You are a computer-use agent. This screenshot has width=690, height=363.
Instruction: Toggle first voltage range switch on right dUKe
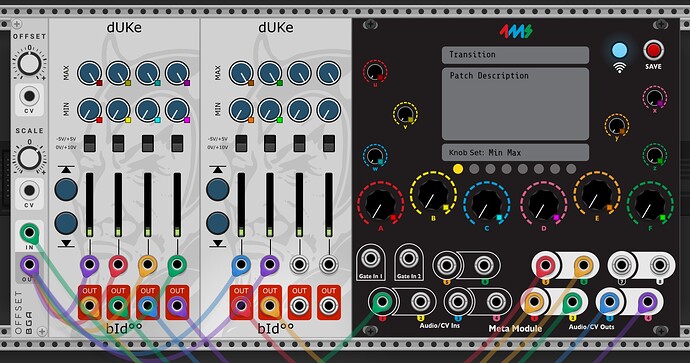[x=241, y=143]
